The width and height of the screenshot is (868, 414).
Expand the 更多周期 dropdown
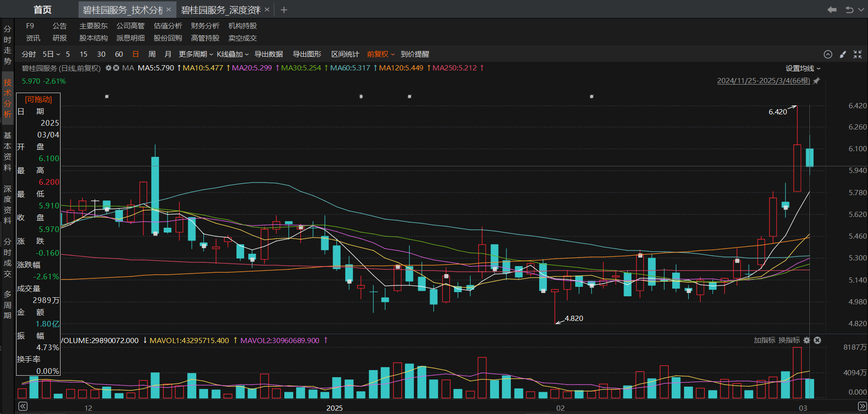point(196,54)
